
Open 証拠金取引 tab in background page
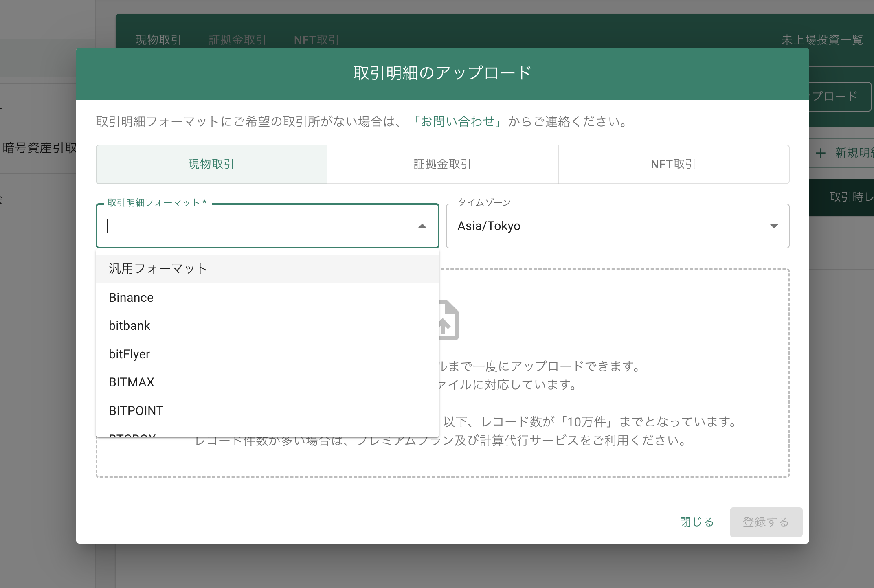(x=237, y=40)
